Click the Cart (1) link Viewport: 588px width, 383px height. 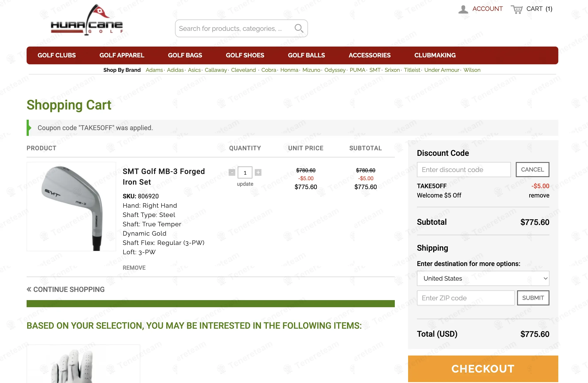click(x=539, y=9)
